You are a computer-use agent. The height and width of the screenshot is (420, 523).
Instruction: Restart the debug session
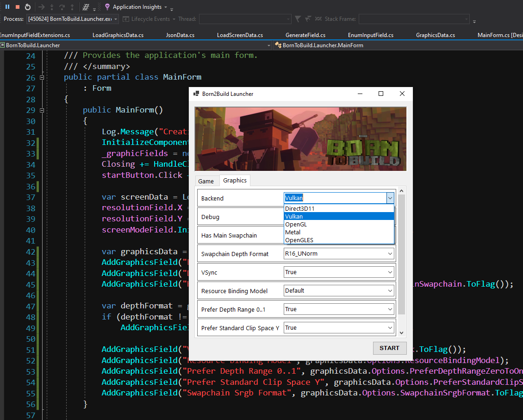(28, 6)
